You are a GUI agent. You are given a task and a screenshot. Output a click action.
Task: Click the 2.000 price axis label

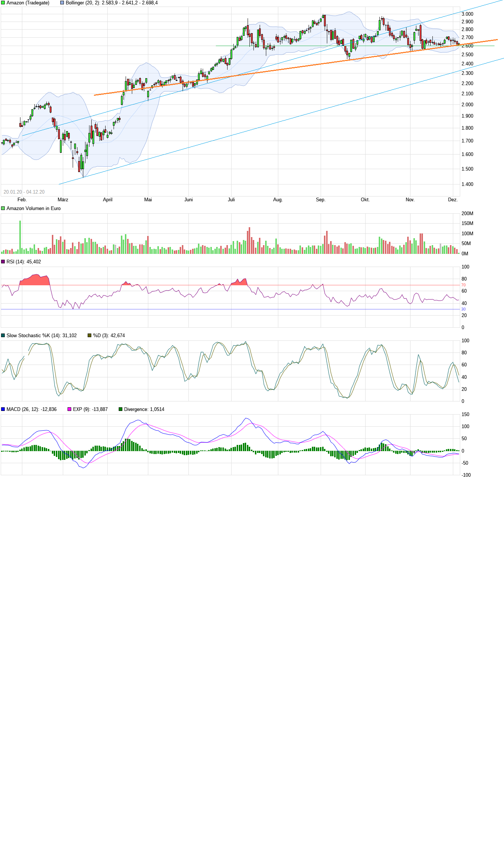467,105
